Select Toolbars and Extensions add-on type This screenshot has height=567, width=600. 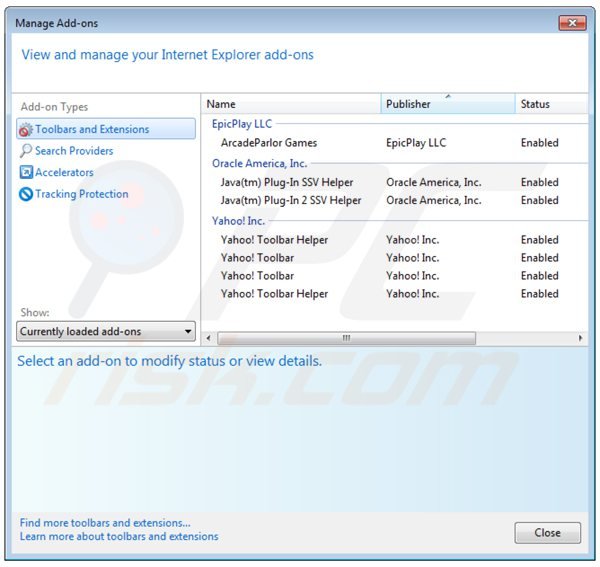click(x=106, y=129)
